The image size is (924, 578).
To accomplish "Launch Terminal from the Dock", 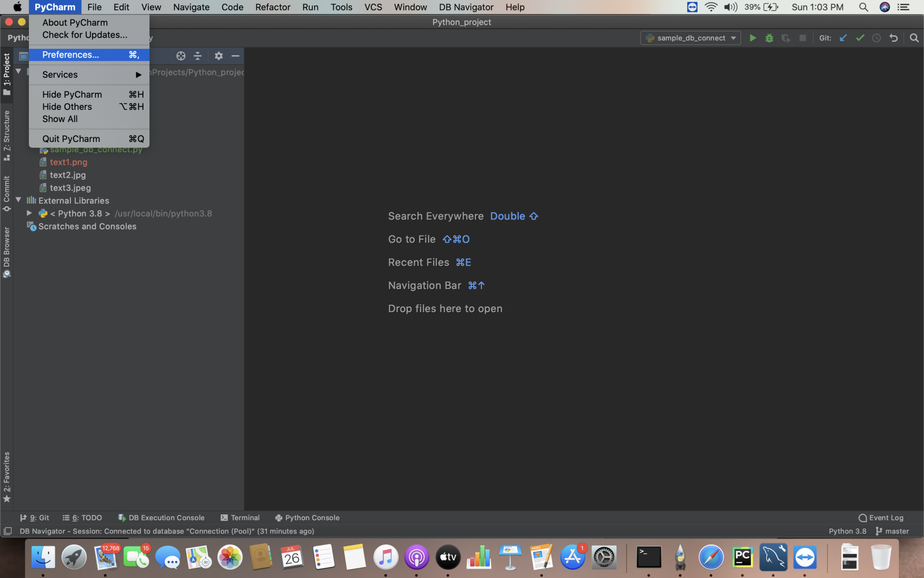I will 649,557.
